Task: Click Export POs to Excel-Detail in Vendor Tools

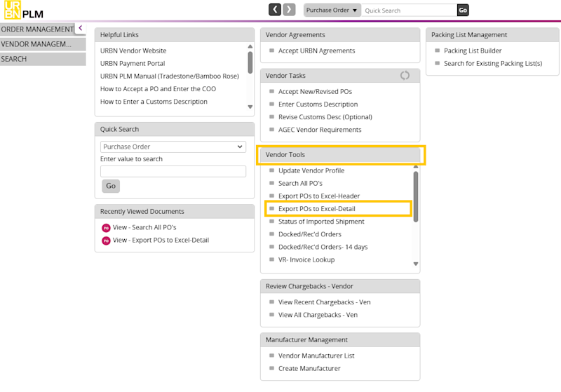Action: pos(317,209)
